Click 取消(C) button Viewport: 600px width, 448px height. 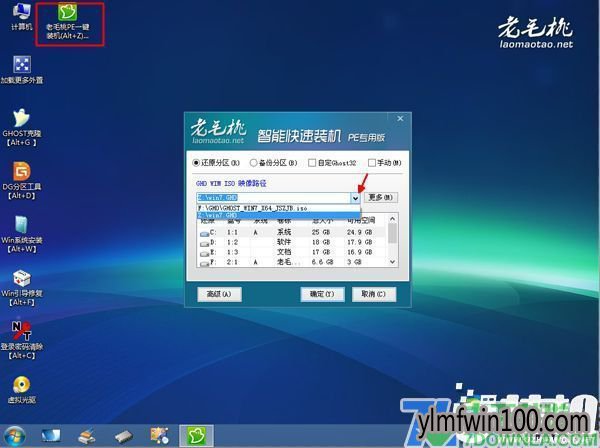pyautogui.click(x=373, y=294)
